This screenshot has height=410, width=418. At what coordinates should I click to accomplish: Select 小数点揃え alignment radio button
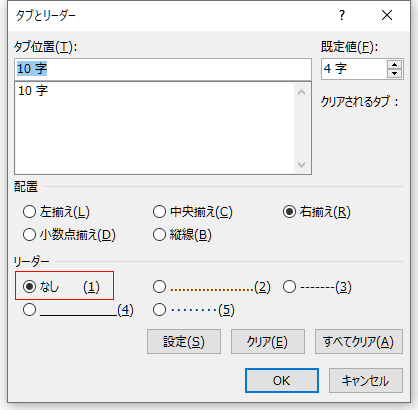tap(29, 234)
